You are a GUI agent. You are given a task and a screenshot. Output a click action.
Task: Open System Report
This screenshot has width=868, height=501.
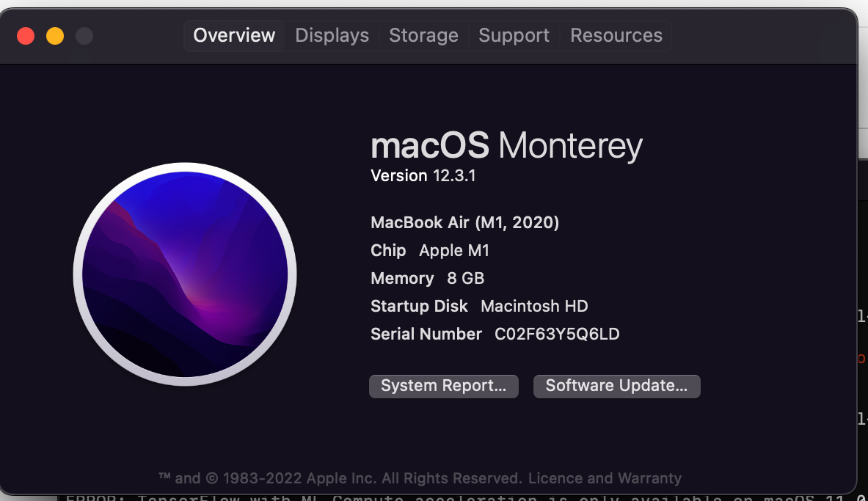pos(443,386)
